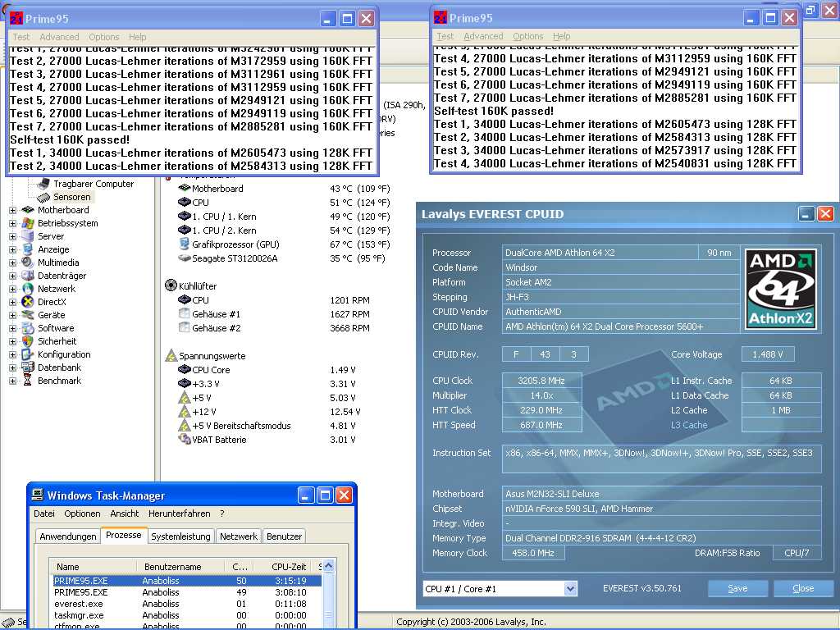
Task: Select taskmgr.exe process row
Action: pos(186,615)
